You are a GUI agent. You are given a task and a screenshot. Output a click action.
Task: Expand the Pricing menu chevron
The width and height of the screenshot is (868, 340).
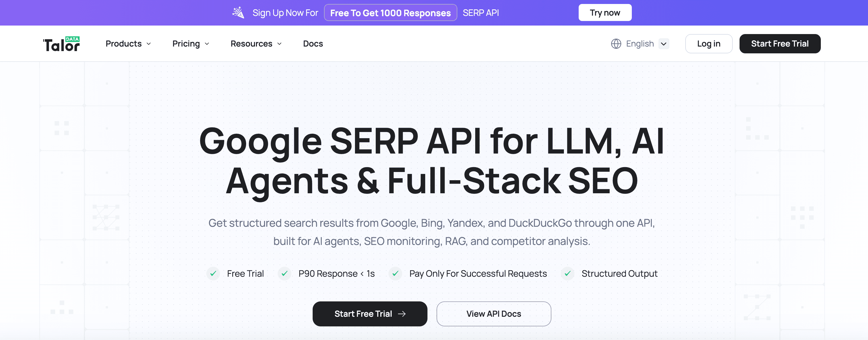(x=207, y=44)
